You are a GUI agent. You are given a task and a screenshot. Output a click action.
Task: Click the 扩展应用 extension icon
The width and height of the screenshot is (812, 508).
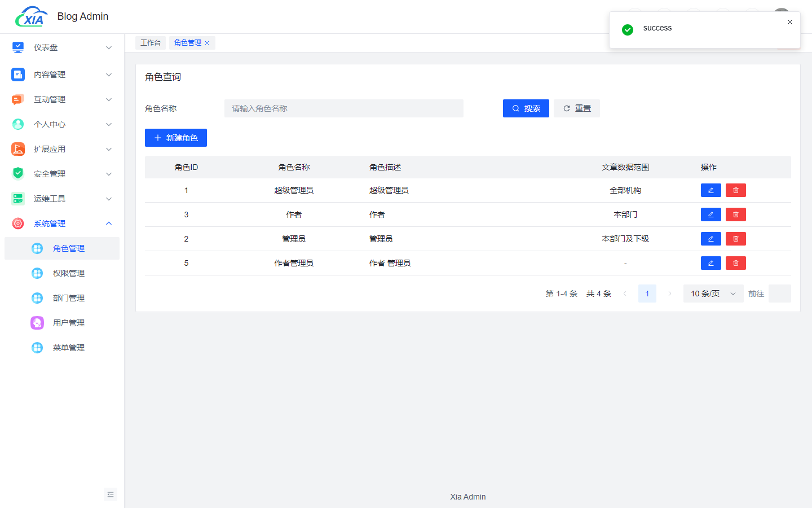pyautogui.click(x=18, y=149)
